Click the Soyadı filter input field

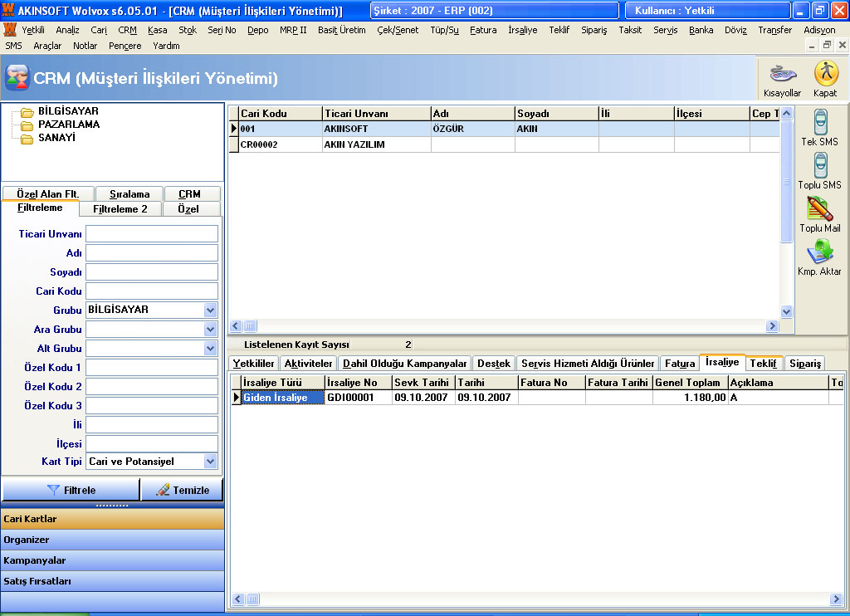tap(152, 271)
